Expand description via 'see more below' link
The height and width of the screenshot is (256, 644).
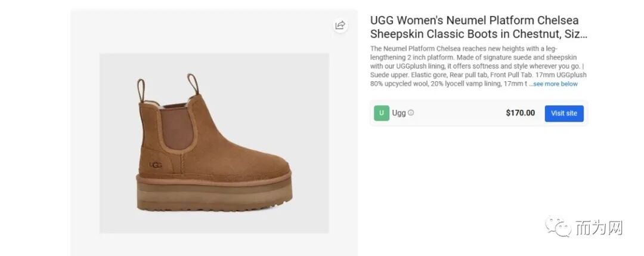pos(555,84)
